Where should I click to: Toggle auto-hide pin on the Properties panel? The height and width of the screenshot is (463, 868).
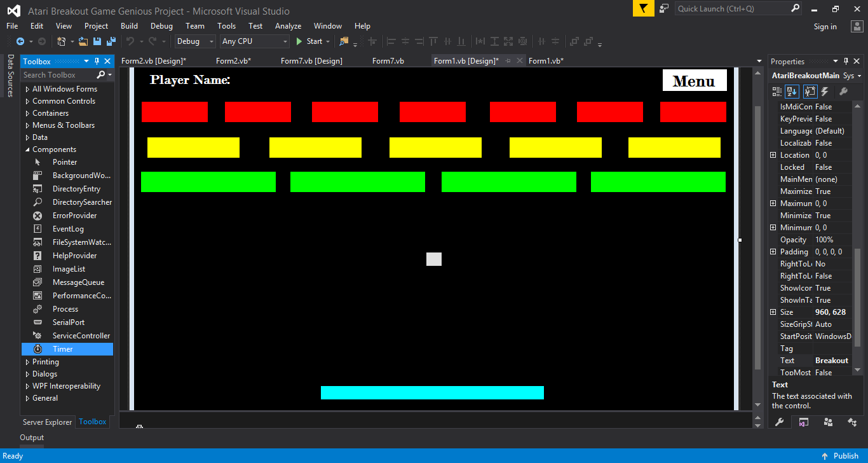pos(846,62)
